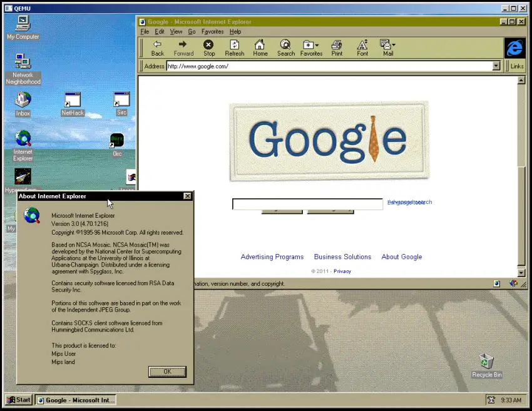Viewport: 532px width, 411px height.
Task: Click the globe icon in the About dialog
Action: click(x=31, y=216)
